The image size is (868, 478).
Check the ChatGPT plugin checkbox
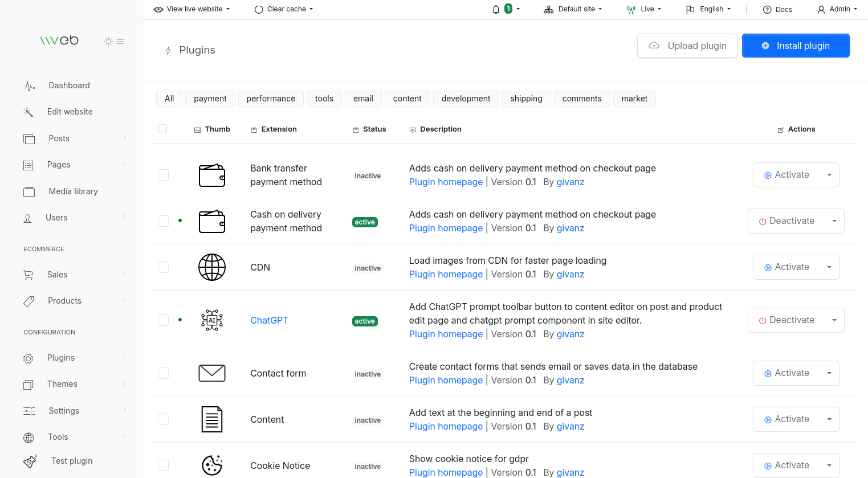point(163,320)
